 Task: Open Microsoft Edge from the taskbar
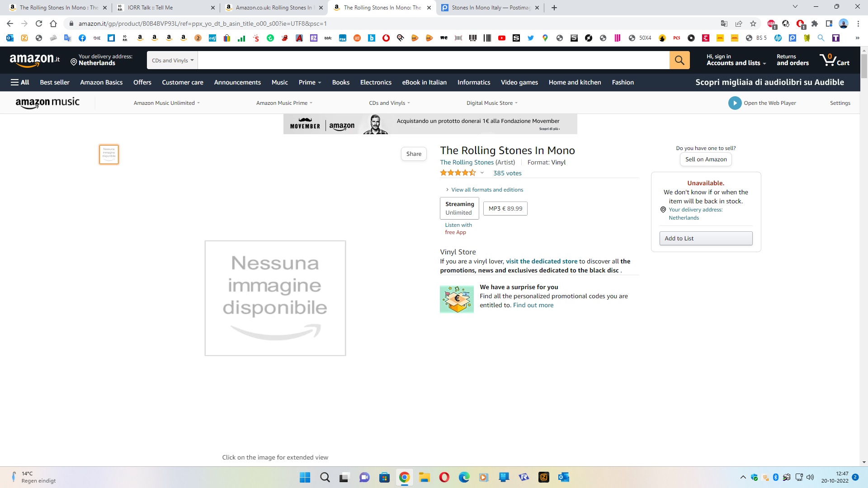tap(464, 477)
